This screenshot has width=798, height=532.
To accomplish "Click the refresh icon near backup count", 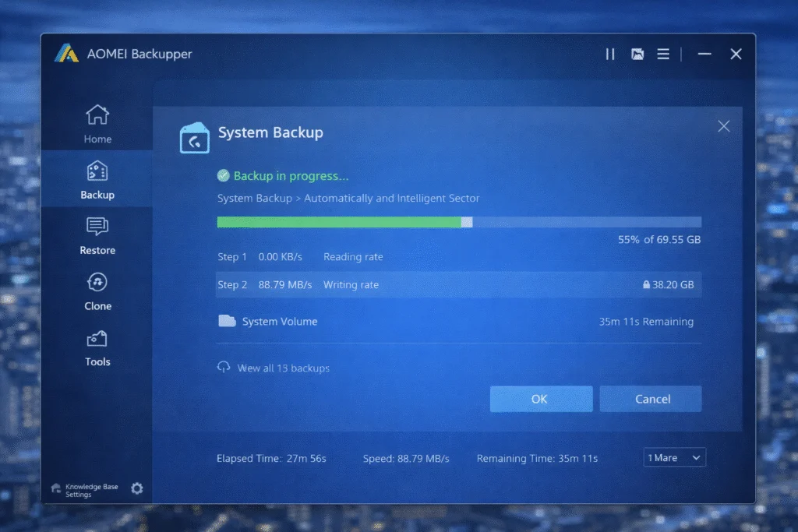I will click(x=224, y=368).
